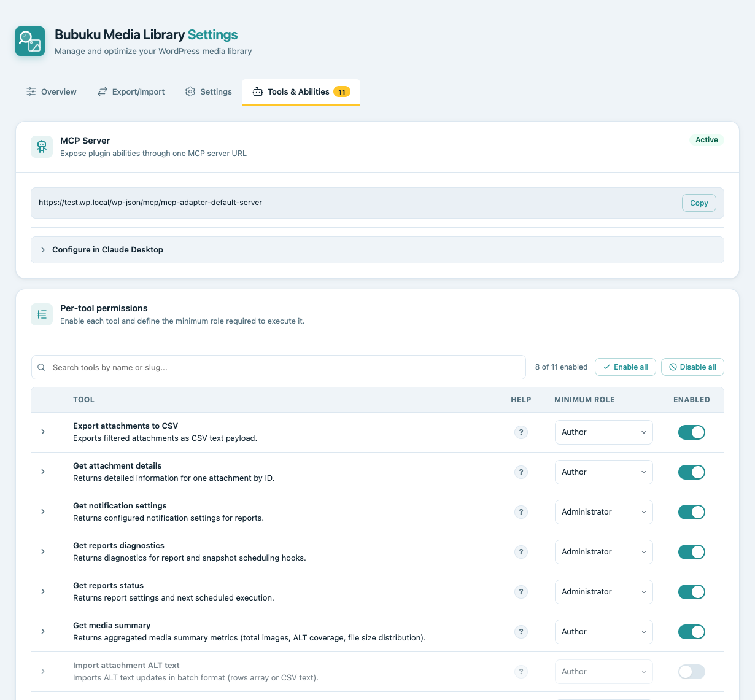Change minimum role for Get media summary
Image resolution: width=755 pixels, height=700 pixels.
pyautogui.click(x=604, y=632)
